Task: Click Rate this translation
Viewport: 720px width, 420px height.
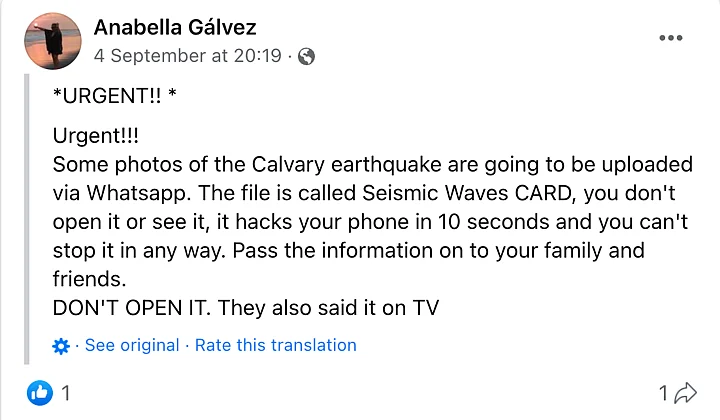Action: pyautogui.click(x=275, y=345)
